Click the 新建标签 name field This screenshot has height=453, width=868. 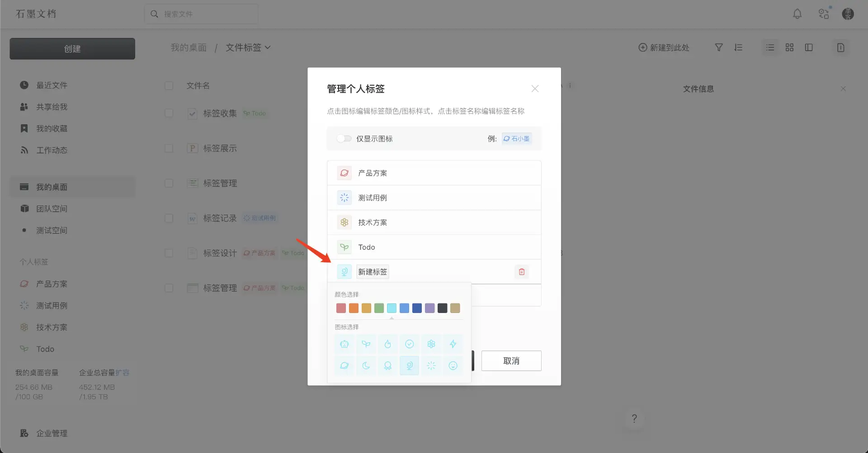373,272
